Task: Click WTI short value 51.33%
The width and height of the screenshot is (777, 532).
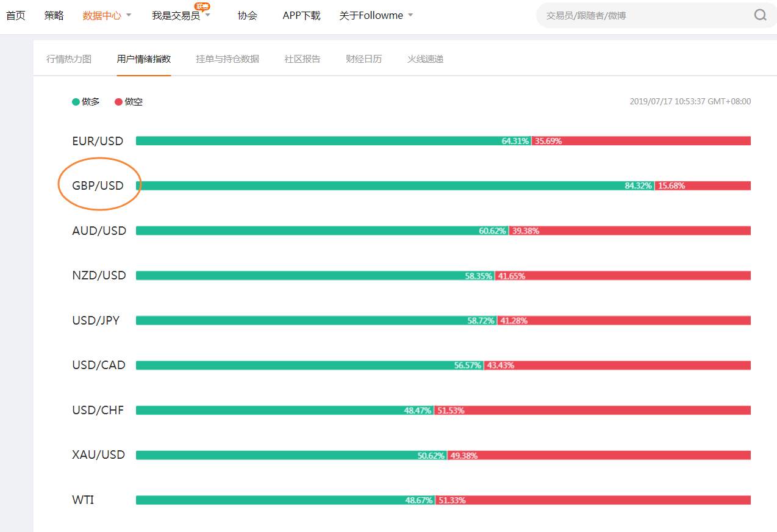Action: click(x=452, y=500)
